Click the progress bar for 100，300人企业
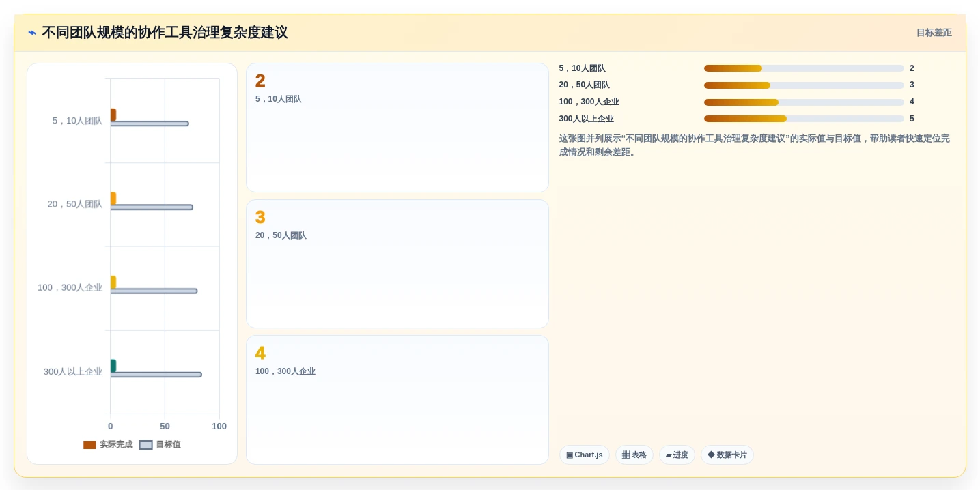Screen dimensions: 980x490 804,102
